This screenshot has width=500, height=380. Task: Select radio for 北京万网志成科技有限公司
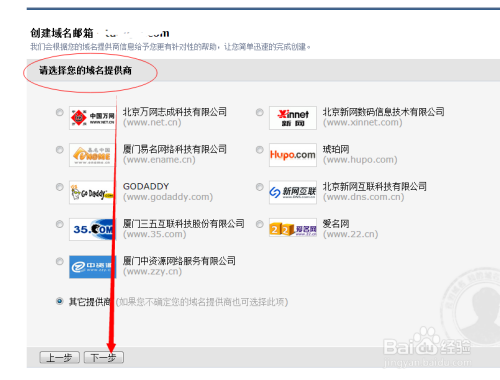[x=60, y=112]
